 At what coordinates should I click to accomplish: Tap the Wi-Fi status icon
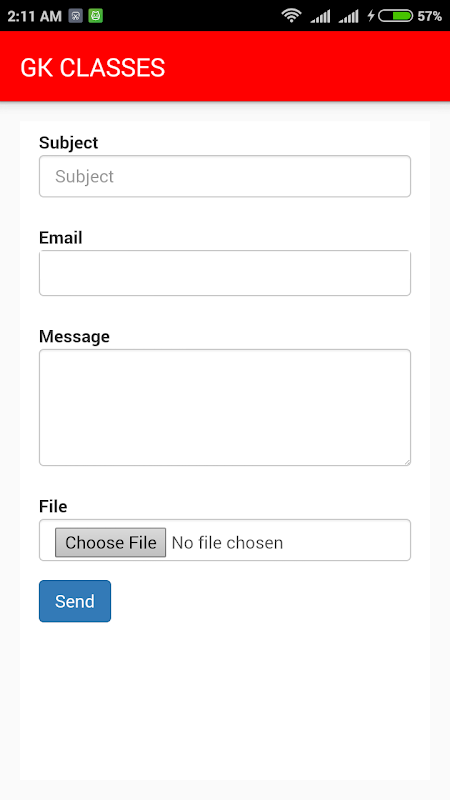(x=291, y=16)
